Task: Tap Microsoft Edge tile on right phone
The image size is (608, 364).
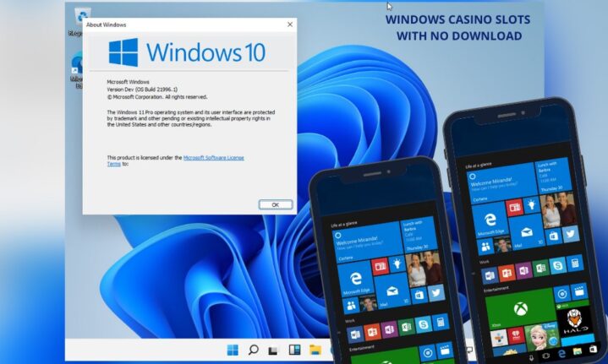Action: (490, 220)
